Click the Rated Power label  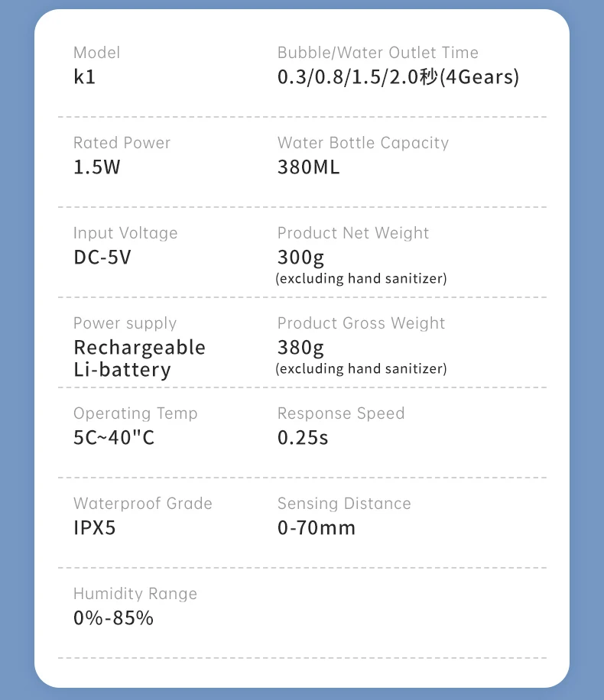[x=122, y=143]
